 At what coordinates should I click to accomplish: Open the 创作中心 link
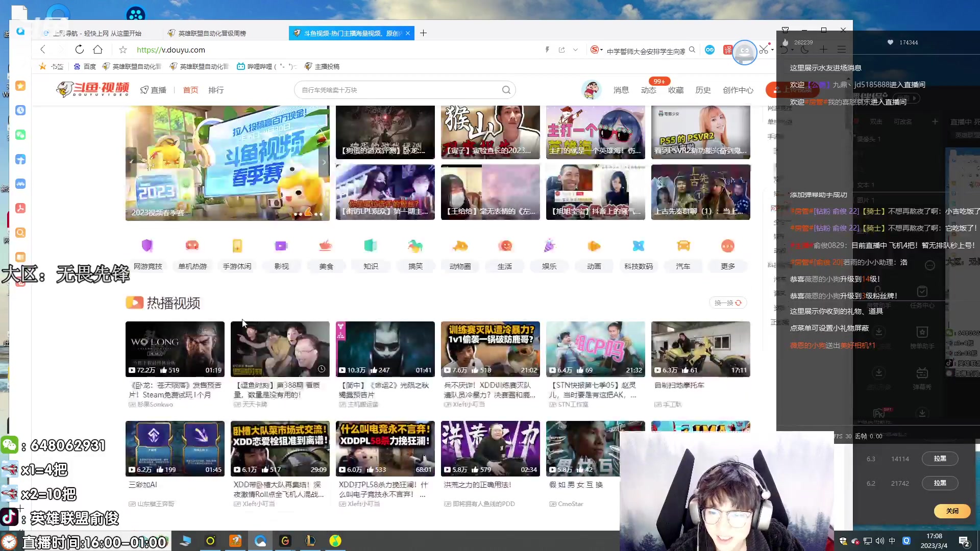coord(738,90)
